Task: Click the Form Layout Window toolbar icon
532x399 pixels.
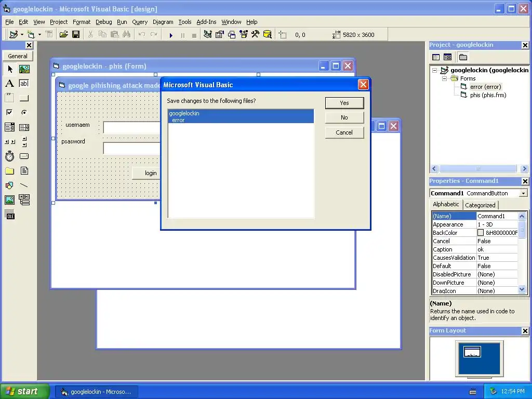Action: click(x=232, y=34)
